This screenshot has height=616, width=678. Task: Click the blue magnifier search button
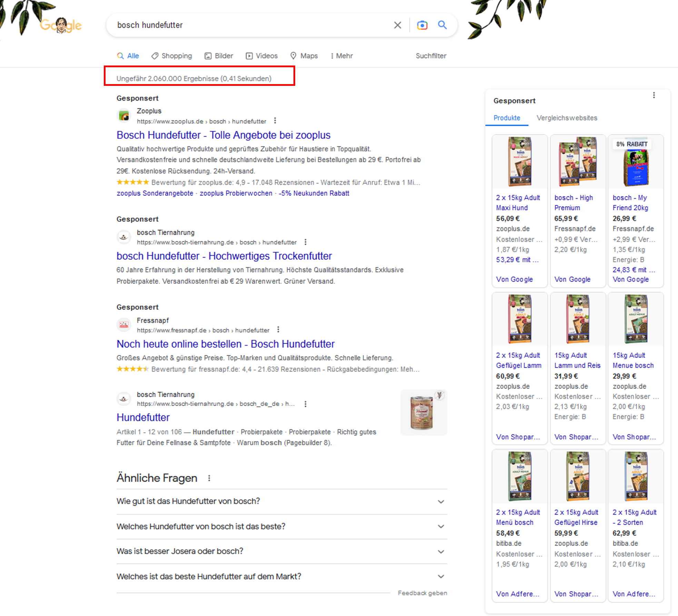pos(442,25)
